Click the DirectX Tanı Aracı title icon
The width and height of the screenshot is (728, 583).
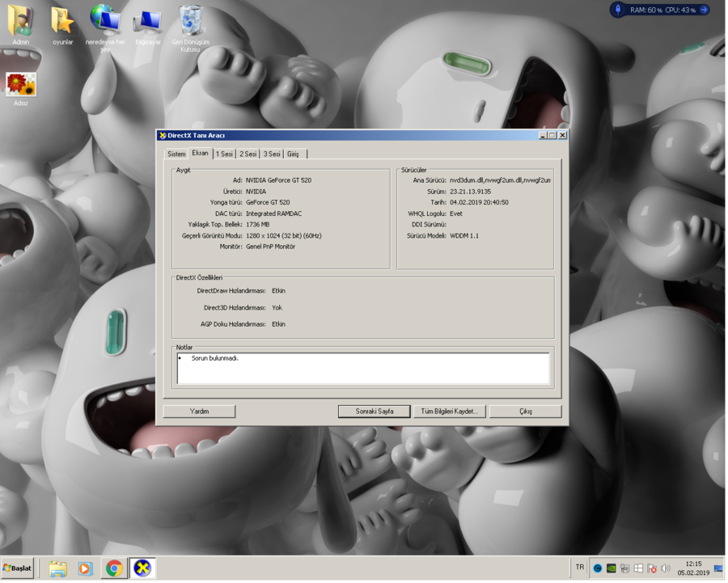163,136
